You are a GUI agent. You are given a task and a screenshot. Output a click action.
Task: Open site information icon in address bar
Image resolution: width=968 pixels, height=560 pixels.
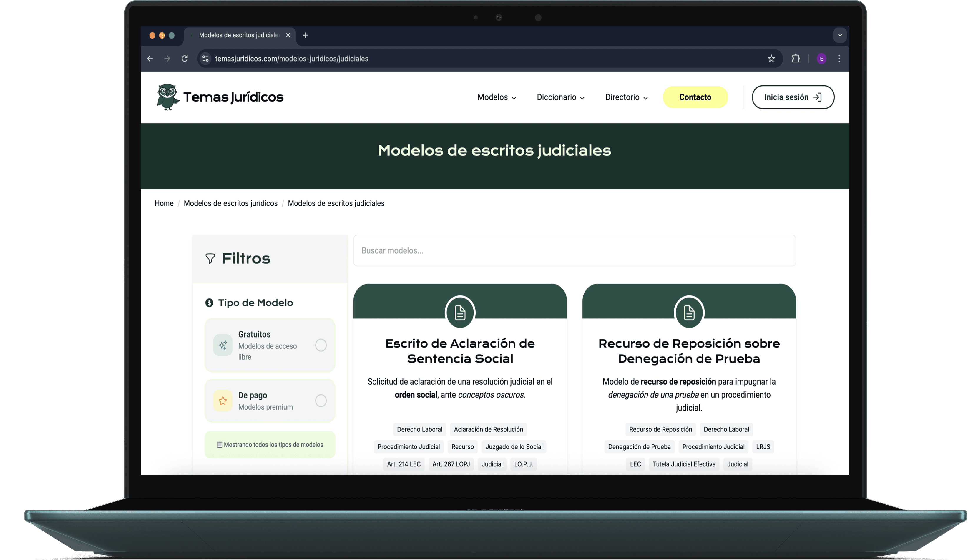205,59
